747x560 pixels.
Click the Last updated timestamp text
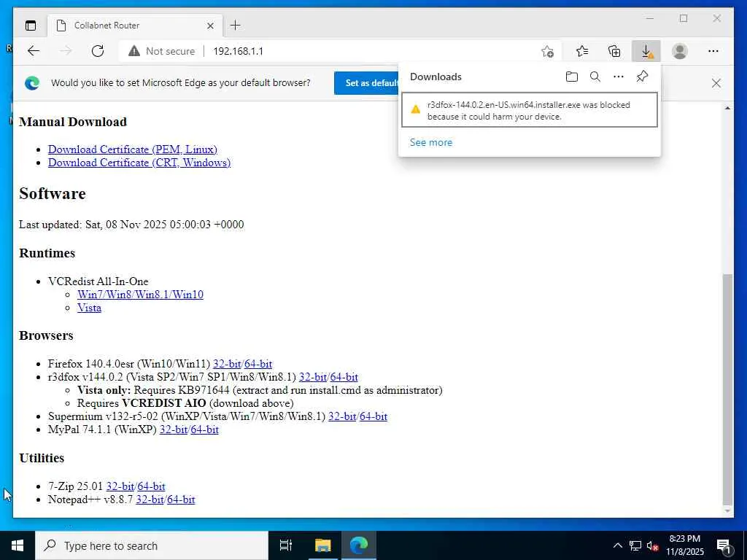coord(131,225)
